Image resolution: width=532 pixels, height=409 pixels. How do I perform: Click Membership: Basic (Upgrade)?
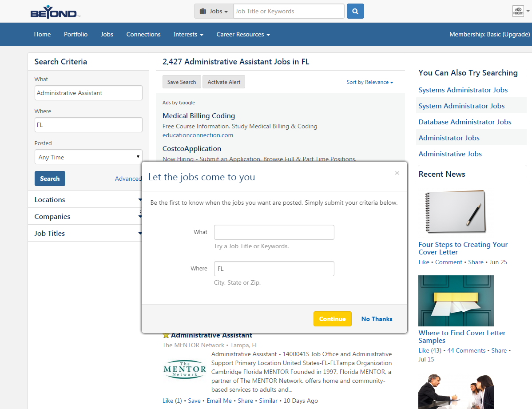[489, 34]
